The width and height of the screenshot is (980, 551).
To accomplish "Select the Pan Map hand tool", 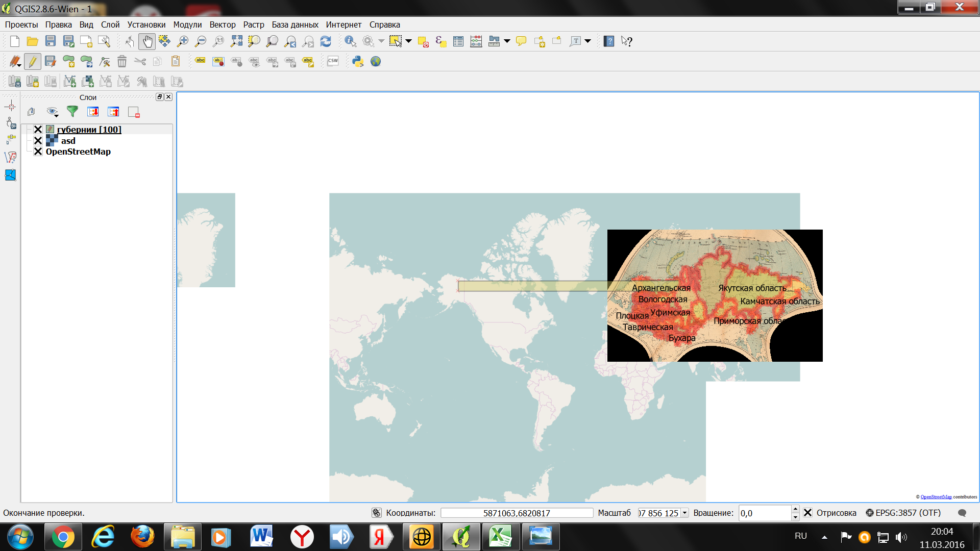I will pos(147,41).
